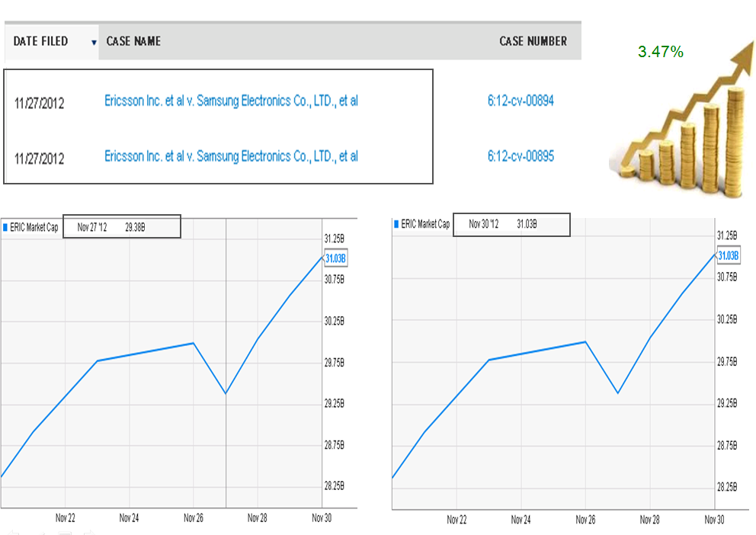Click the first 11/27/2012 filing date
756x535 pixels.
click(39, 103)
